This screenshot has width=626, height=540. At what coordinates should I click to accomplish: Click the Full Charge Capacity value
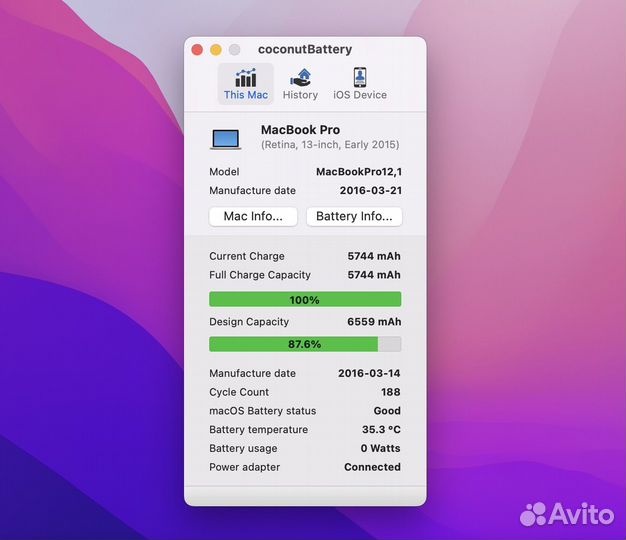(x=374, y=275)
